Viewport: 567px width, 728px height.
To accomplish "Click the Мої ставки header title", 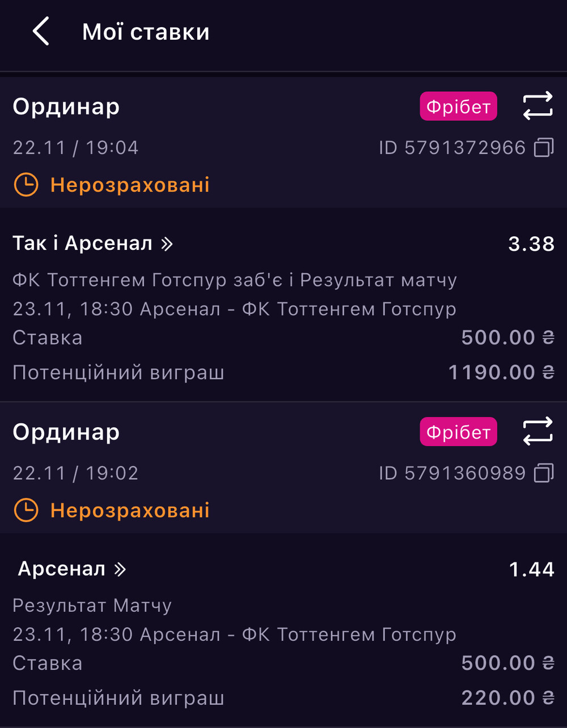I will pyautogui.click(x=146, y=32).
